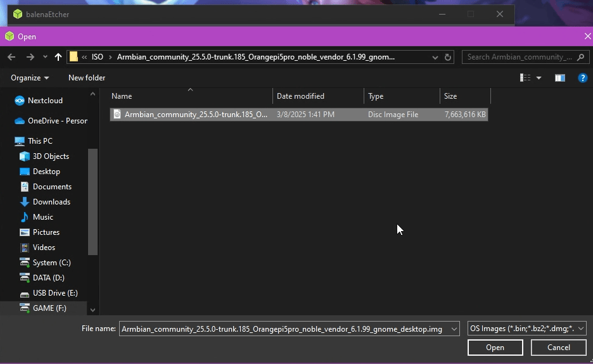Open the Downloads folder in sidebar
The image size is (593, 364).
(51, 202)
